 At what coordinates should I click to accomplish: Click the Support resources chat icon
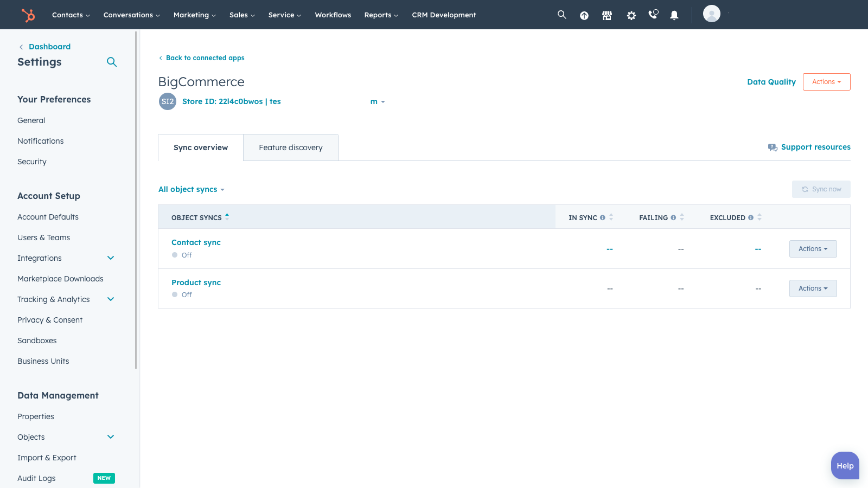pyautogui.click(x=773, y=147)
